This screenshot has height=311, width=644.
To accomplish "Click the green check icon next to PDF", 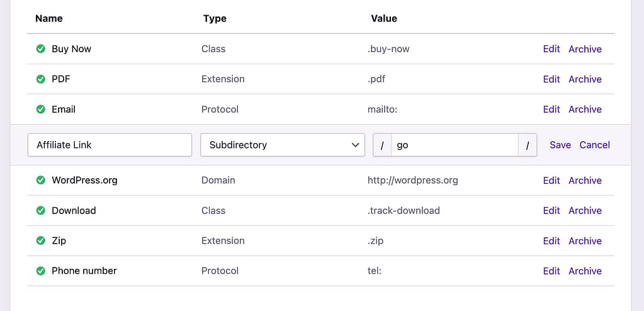I will pyautogui.click(x=41, y=79).
